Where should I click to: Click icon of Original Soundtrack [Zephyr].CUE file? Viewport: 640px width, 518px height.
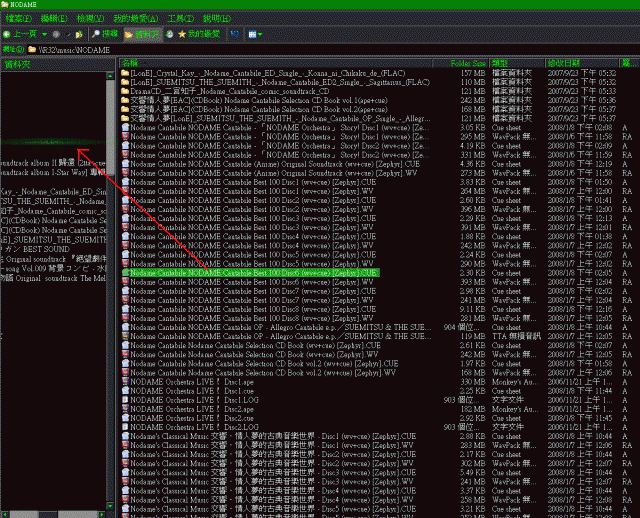(125, 164)
